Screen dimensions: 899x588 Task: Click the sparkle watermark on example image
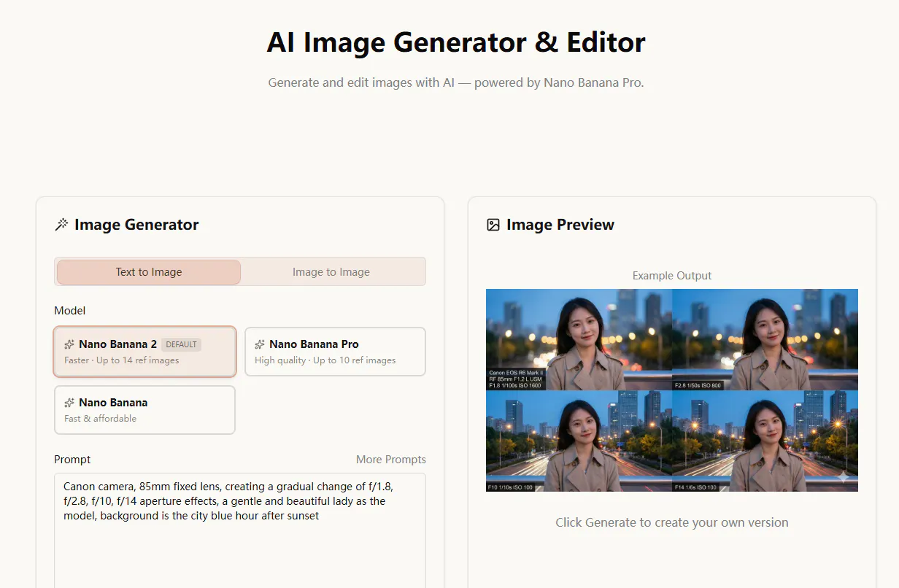pyautogui.click(x=843, y=477)
